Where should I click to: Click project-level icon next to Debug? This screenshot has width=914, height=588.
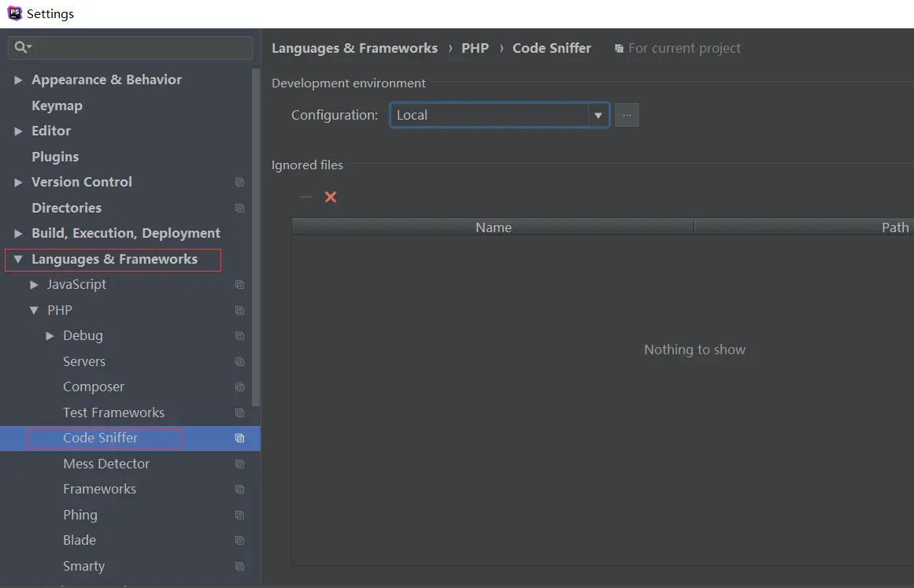coord(239,335)
